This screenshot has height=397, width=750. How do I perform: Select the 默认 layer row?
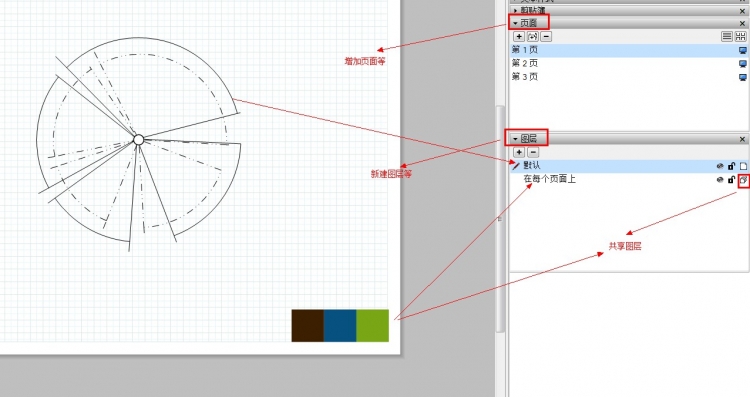(x=629, y=166)
